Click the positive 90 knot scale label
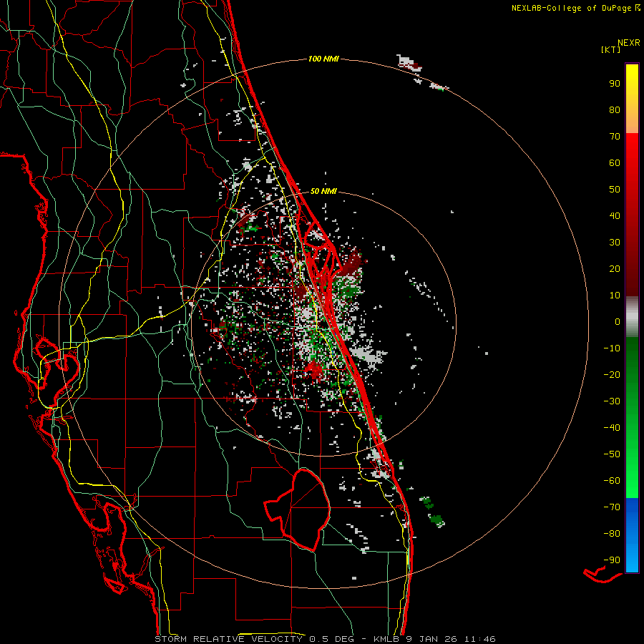The width and height of the screenshot is (644, 644). 615,84
